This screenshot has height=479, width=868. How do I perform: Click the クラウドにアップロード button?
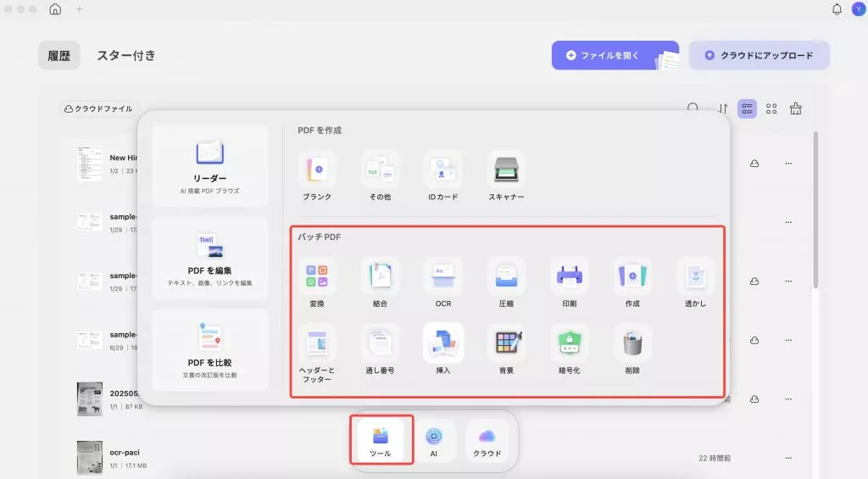tap(759, 55)
